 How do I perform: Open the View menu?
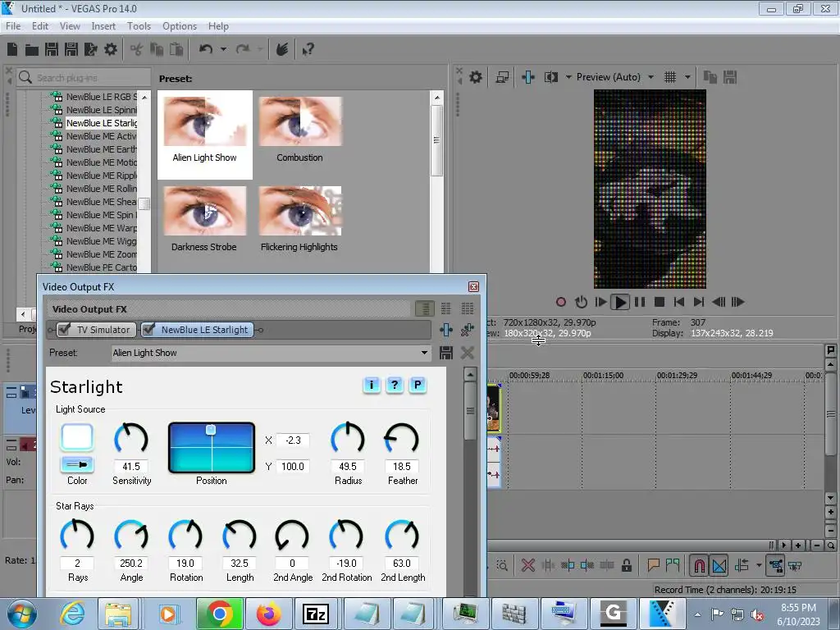coord(70,26)
